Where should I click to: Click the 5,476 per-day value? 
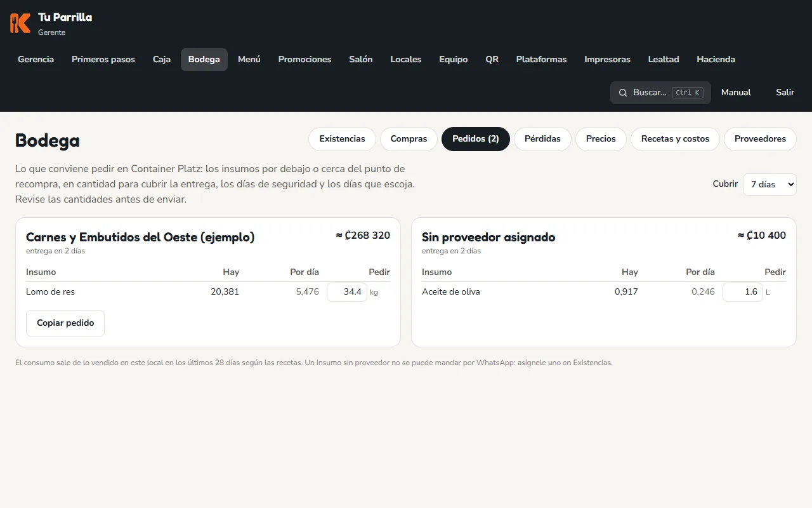point(308,292)
